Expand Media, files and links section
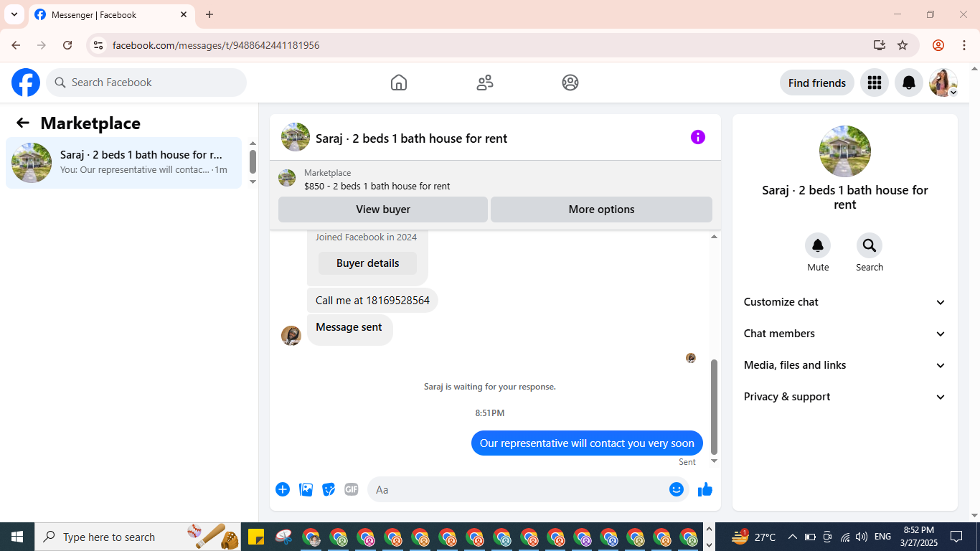Screen dimensions: 980x551 tap(845, 365)
